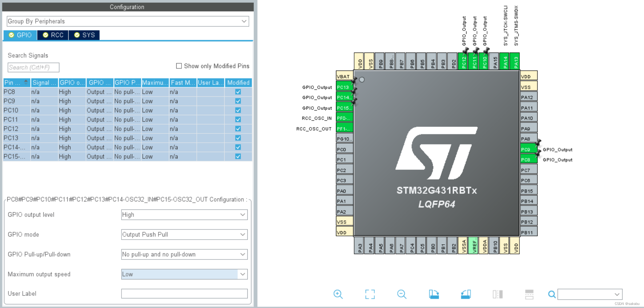Sort by Maximum output speed column header
This screenshot has height=308, width=644.
pyautogui.click(x=155, y=82)
